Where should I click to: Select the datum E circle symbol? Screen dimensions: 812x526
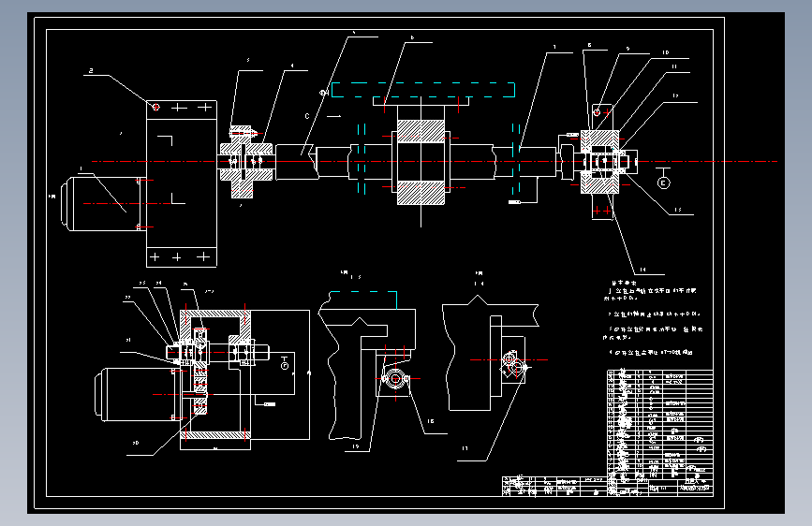tap(663, 183)
